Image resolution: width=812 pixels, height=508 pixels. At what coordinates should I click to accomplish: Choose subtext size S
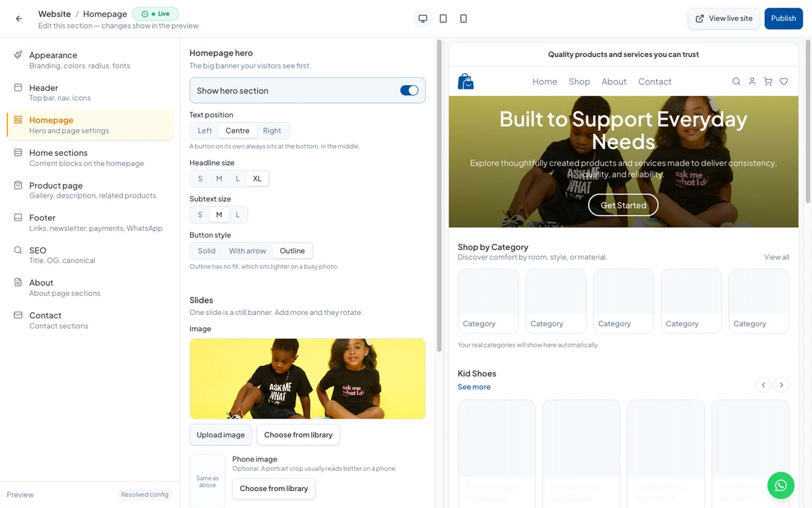(200, 215)
